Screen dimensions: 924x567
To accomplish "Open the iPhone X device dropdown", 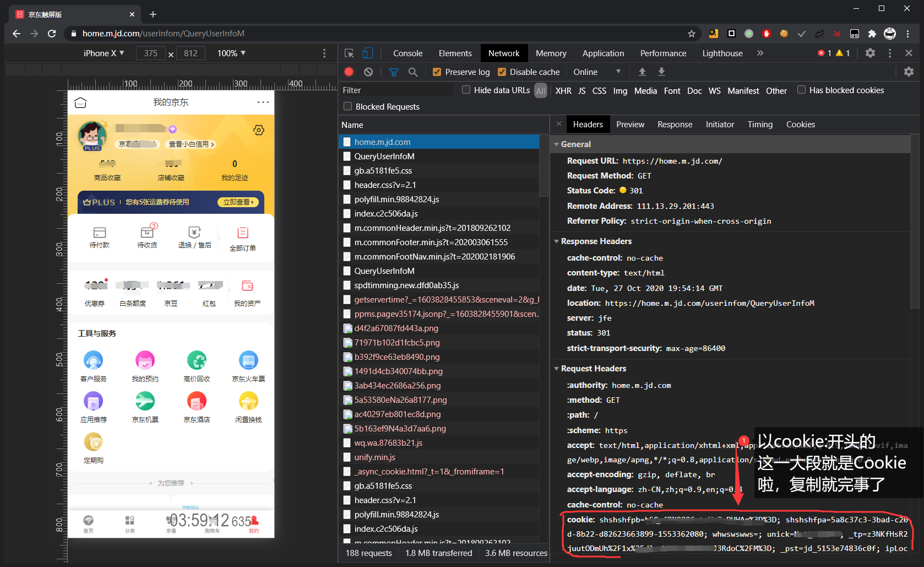I will (x=104, y=53).
